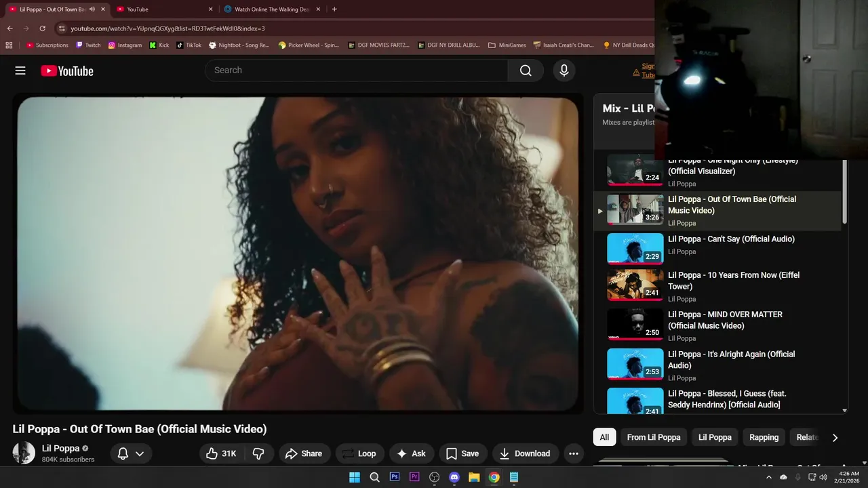Open Windows taskbar search
This screenshot has height=488, width=868.
pyautogui.click(x=374, y=477)
